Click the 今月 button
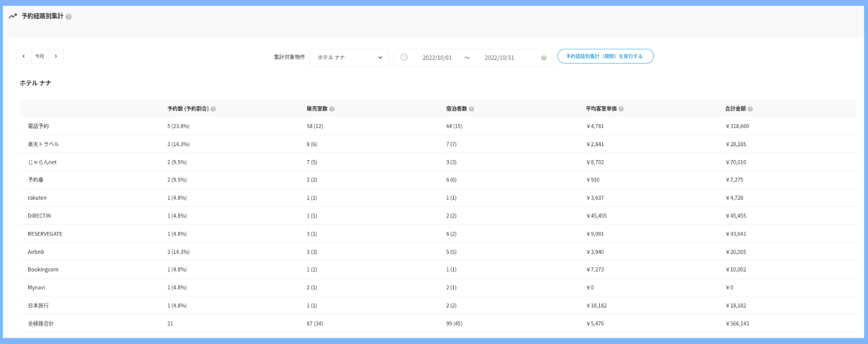868x344 pixels. point(40,57)
